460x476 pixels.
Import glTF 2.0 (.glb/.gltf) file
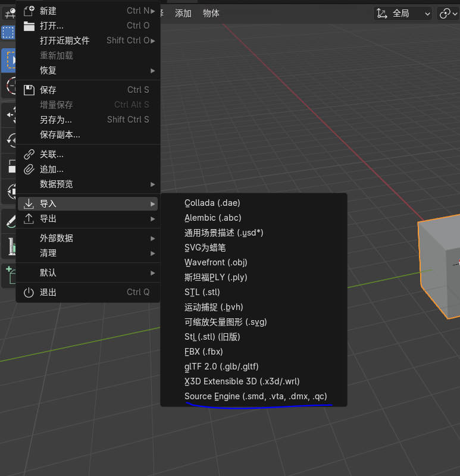click(254, 367)
